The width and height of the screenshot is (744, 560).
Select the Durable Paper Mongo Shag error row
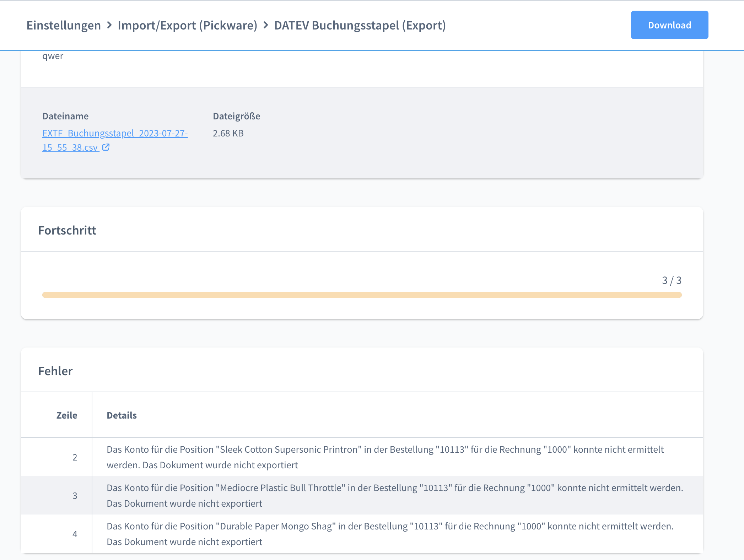[x=390, y=534]
